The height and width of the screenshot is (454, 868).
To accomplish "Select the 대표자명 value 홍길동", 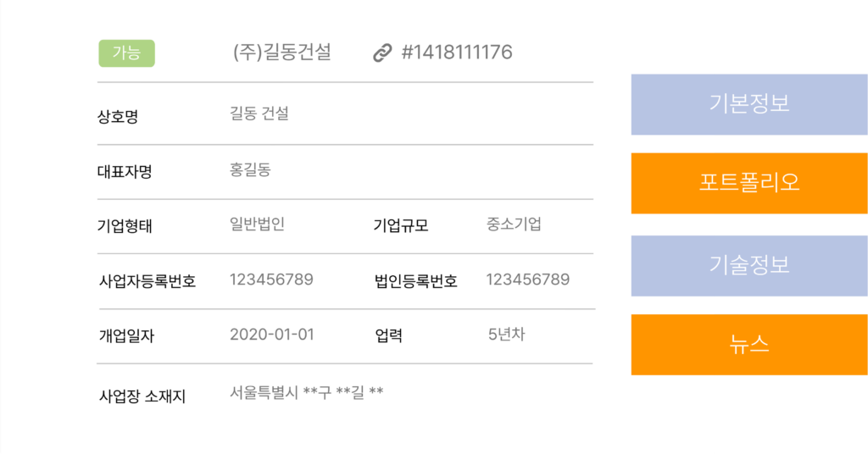I will pyautogui.click(x=250, y=169).
